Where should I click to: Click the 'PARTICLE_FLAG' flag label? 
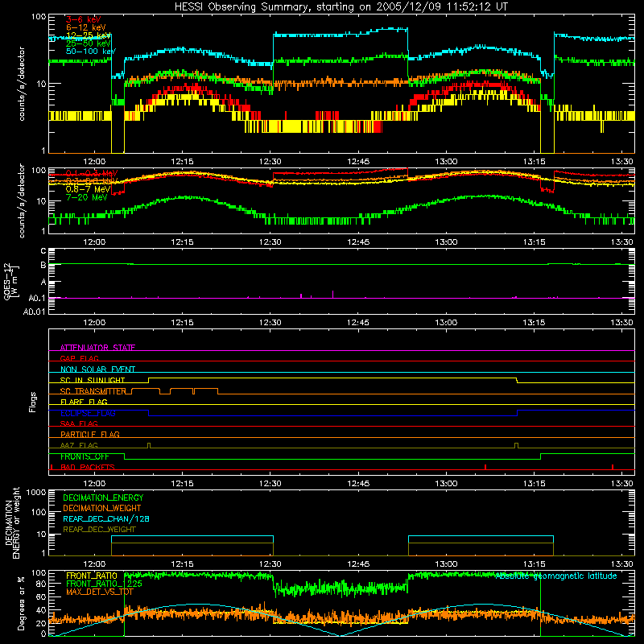tap(90, 434)
